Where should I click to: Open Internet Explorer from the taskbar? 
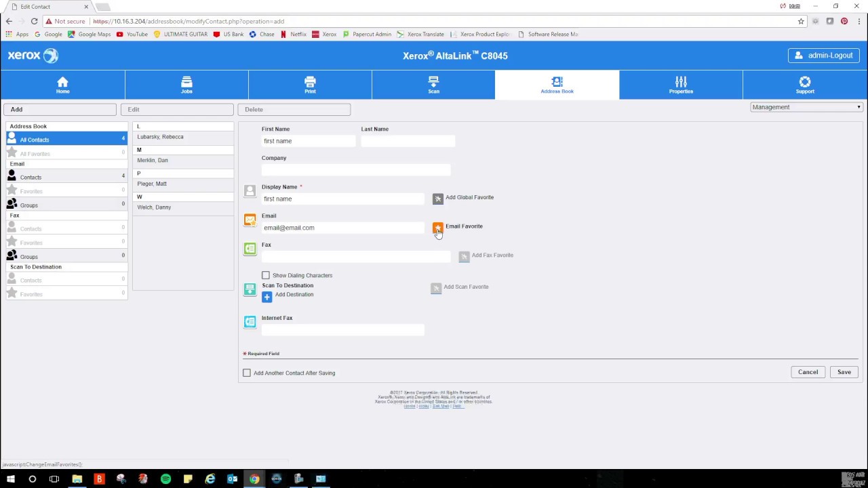coord(210,479)
